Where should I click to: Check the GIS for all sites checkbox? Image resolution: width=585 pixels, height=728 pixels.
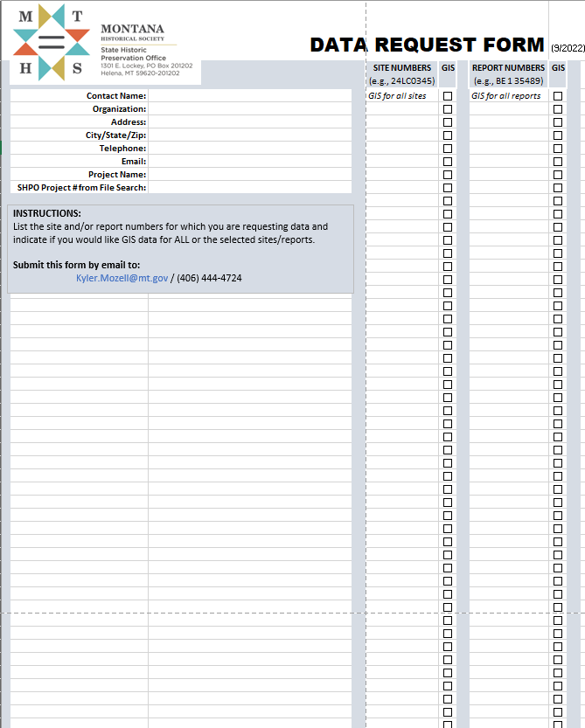click(x=448, y=96)
